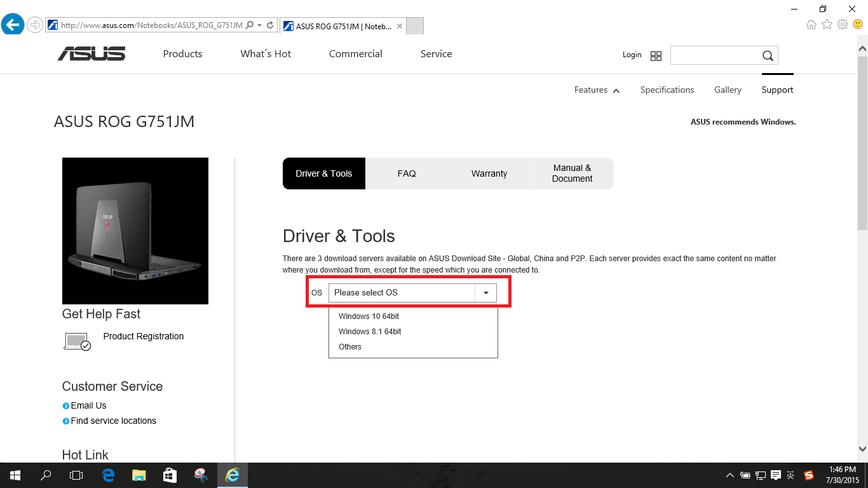This screenshot has height=488, width=868.
Task: Switch to the Warranty tab
Action: pyautogui.click(x=489, y=173)
